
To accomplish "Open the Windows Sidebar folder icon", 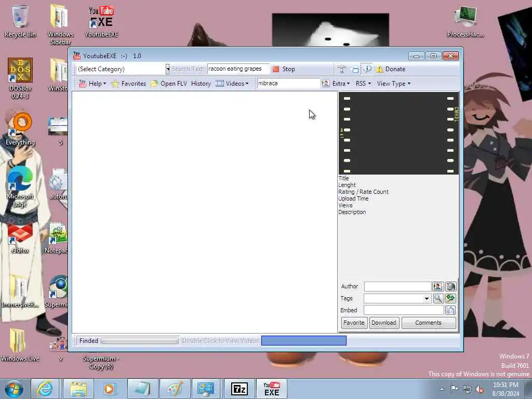I will [x=60, y=24].
